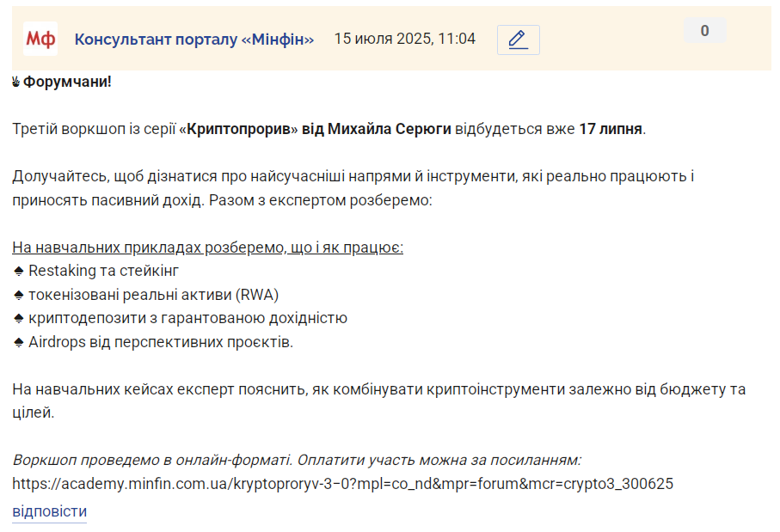Click the italic Воркшоп проведемо в онлайн-форматі line
The width and height of the screenshot is (780, 532).
click(x=297, y=461)
